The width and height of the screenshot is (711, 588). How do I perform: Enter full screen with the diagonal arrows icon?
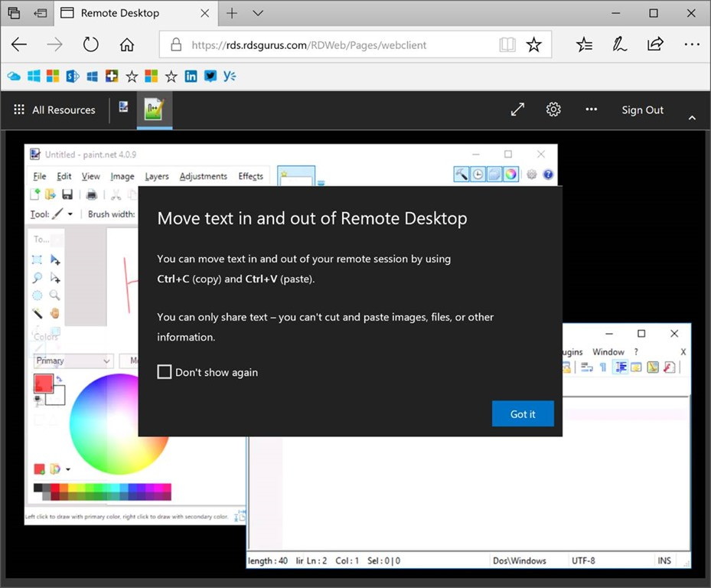(517, 109)
